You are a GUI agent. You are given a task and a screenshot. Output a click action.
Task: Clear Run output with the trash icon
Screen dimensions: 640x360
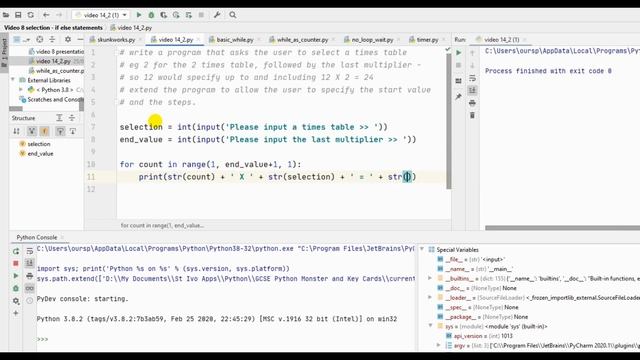coord(472,116)
